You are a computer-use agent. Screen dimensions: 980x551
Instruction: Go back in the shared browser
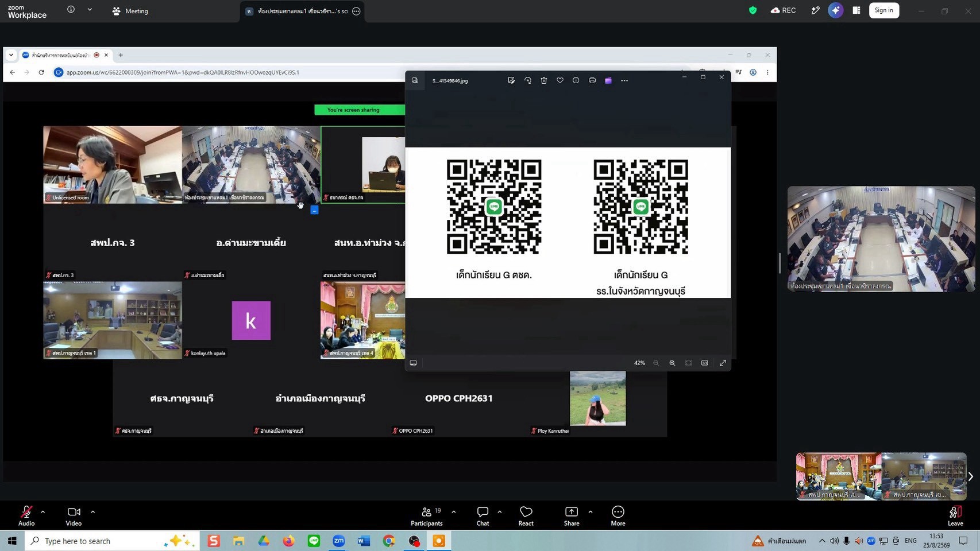point(13,72)
